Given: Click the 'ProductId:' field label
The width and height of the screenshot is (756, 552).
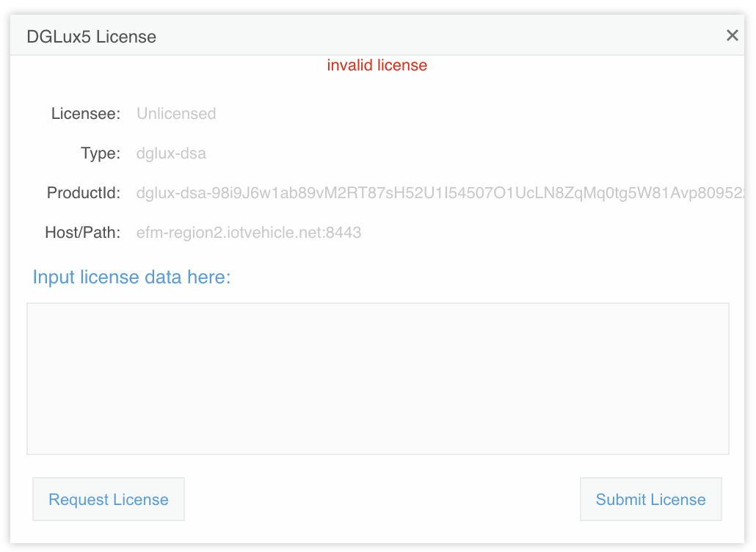Looking at the screenshot, I should (x=84, y=193).
